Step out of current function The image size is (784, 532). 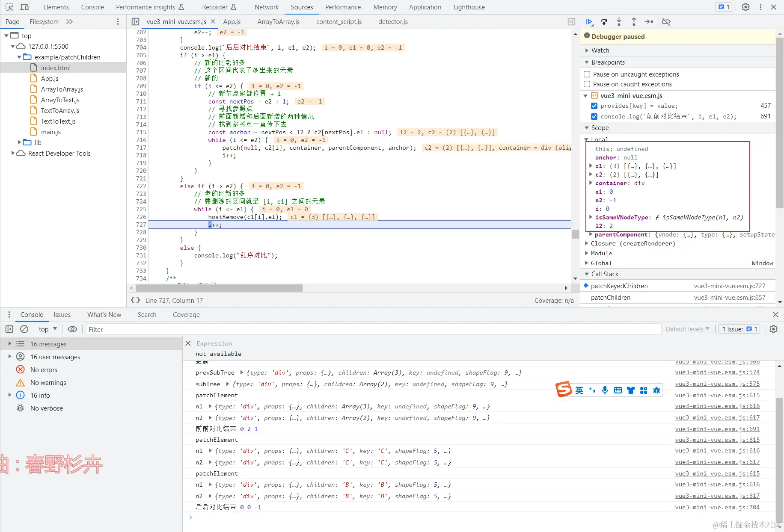point(634,22)
